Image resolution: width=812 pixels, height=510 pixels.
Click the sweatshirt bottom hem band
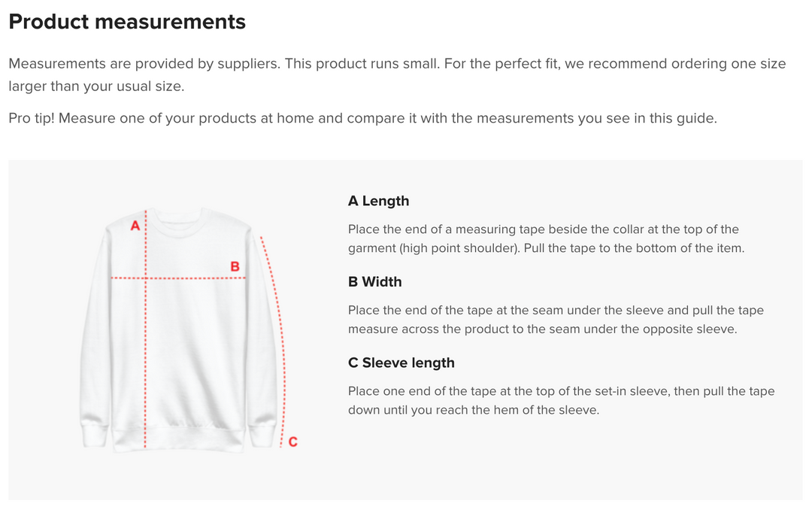pyautogui.click(x=179, y=439)
